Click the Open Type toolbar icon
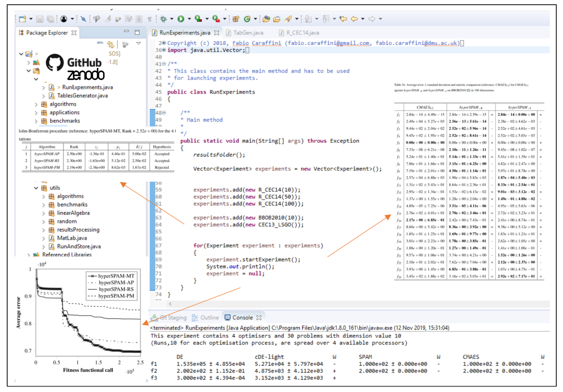Viewport: 563px width, 392px height. click(266, 19)
